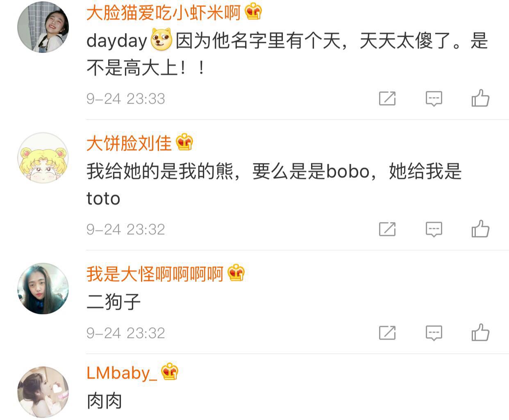Open 大脸猫爱吃小虾米啊's profile from username
The image size is (509, 420).
click(163, 13)
